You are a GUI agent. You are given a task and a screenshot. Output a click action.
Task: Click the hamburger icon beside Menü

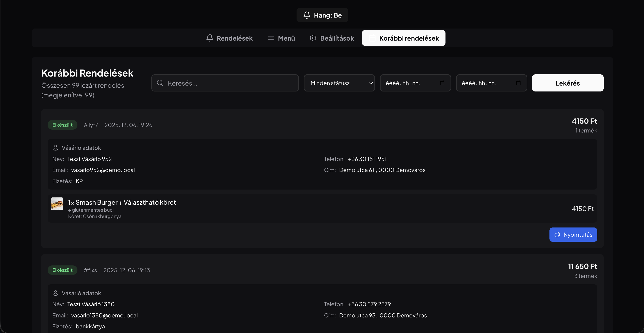click(x=271, y=38)
